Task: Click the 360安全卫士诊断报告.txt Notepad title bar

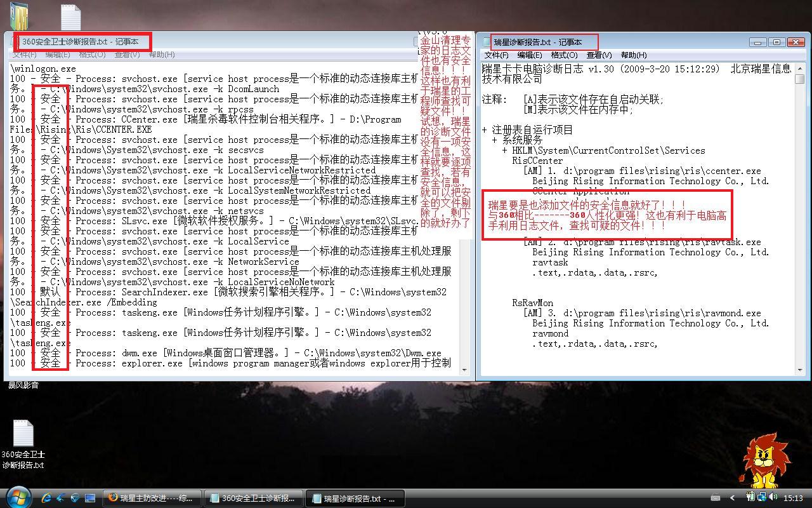Action: tap(209, 42)
